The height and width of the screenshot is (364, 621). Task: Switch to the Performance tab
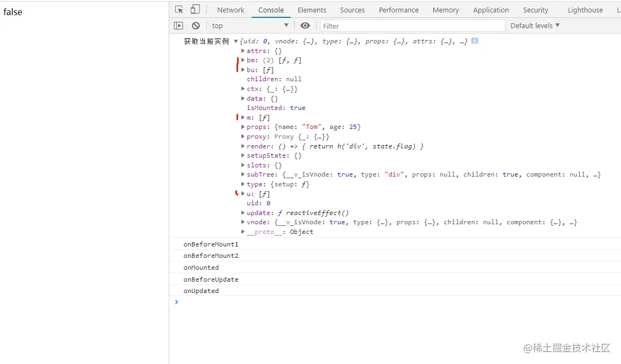point(399,10)
